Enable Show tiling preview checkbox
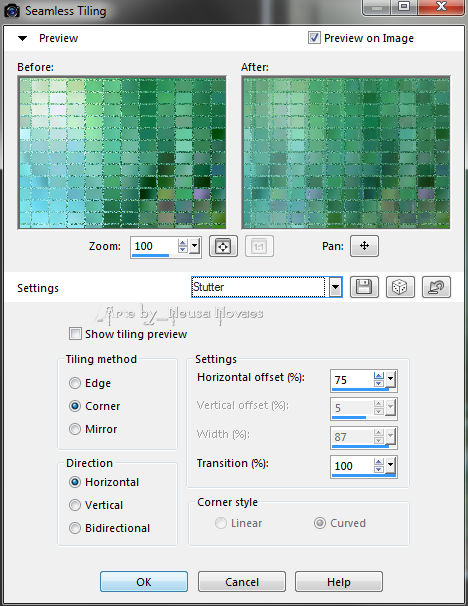Viewport: 468px width, 606px height. click(x=75, y=334)
